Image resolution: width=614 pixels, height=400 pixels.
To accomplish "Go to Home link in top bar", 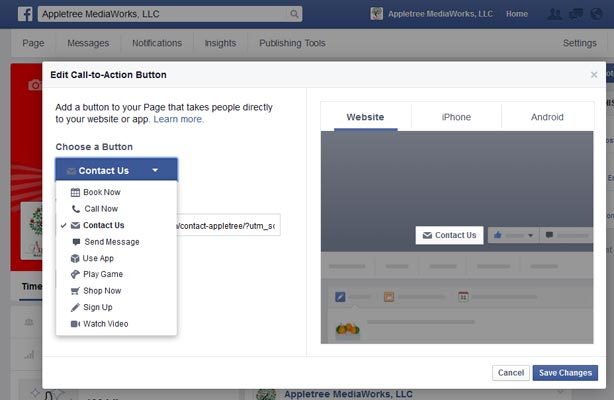I will (516, 14).
